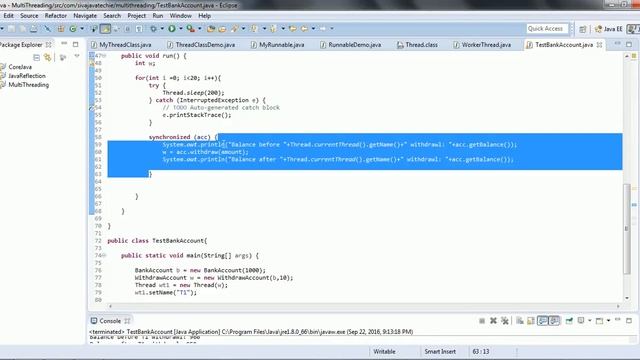The width and height of the screenshot is (640, 360).
Task: Open the Source menu
Action: tap(29, 16)
